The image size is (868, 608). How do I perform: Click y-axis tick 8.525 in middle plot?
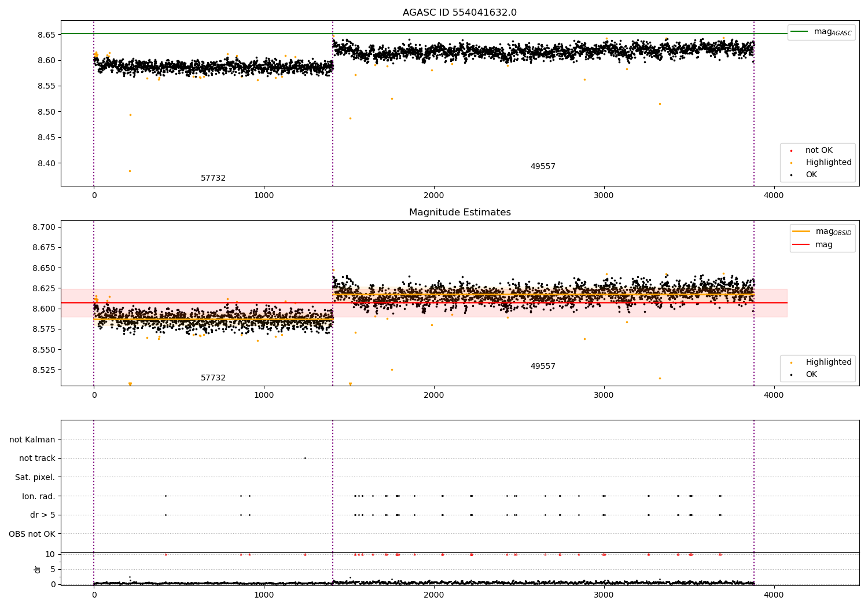(44, 370)
